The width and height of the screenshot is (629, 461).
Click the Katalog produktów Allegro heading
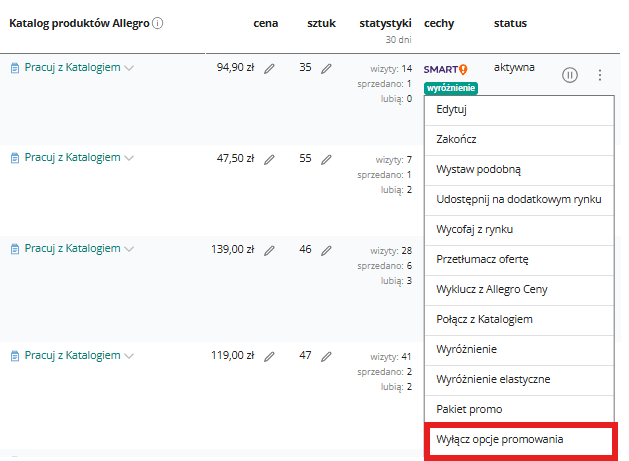coord(79,23)
